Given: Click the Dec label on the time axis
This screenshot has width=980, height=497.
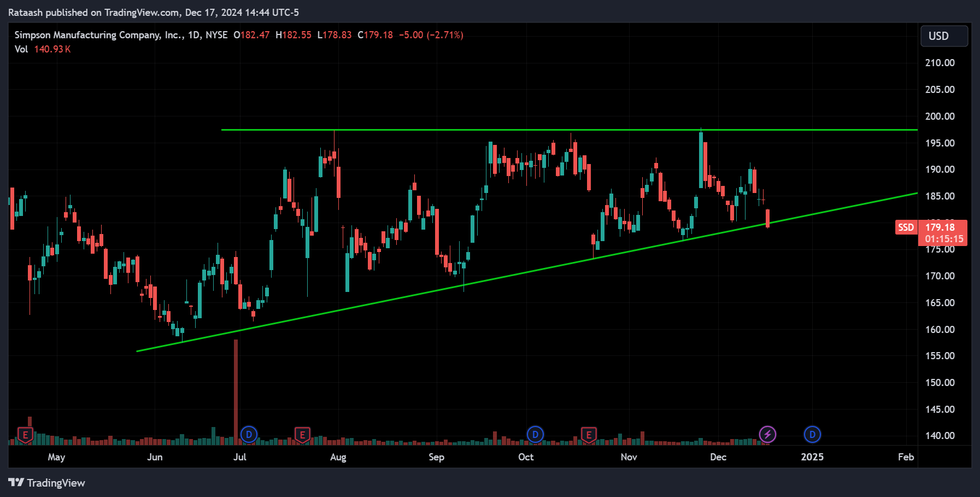Looking at the screenshot, I should (718, 457).
